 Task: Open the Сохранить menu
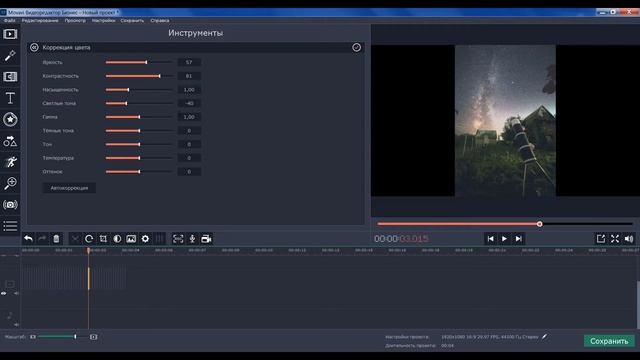[x=132, y=20]
